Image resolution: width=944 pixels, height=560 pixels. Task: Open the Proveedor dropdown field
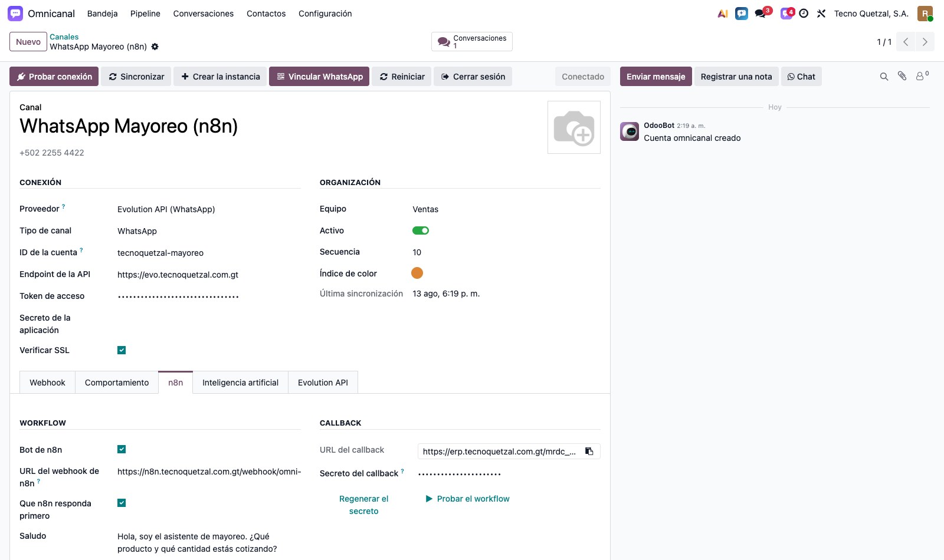(209, 209)
